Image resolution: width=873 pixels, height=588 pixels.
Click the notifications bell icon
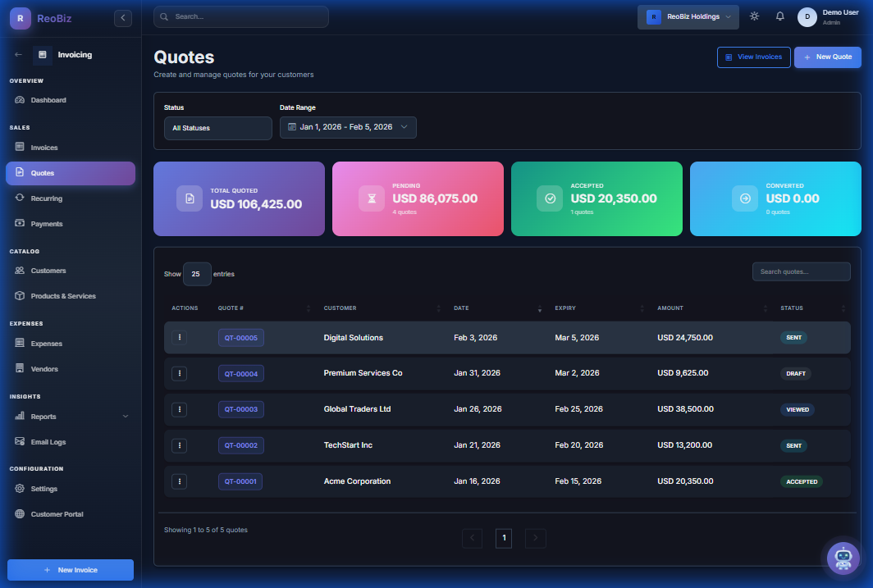point(779,15)
